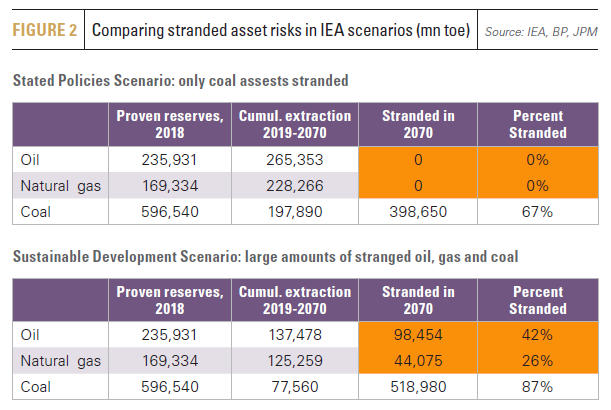The width and height of the screenshot is (611, 410).
Task: Select the orange 44,075 stranded gas cell
Action: point(418,360)
